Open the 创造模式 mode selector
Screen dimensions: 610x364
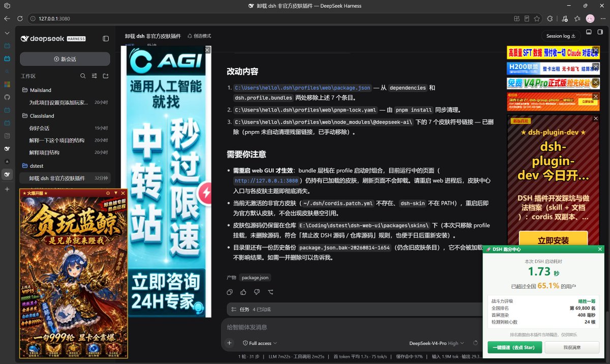coord(199,36)
